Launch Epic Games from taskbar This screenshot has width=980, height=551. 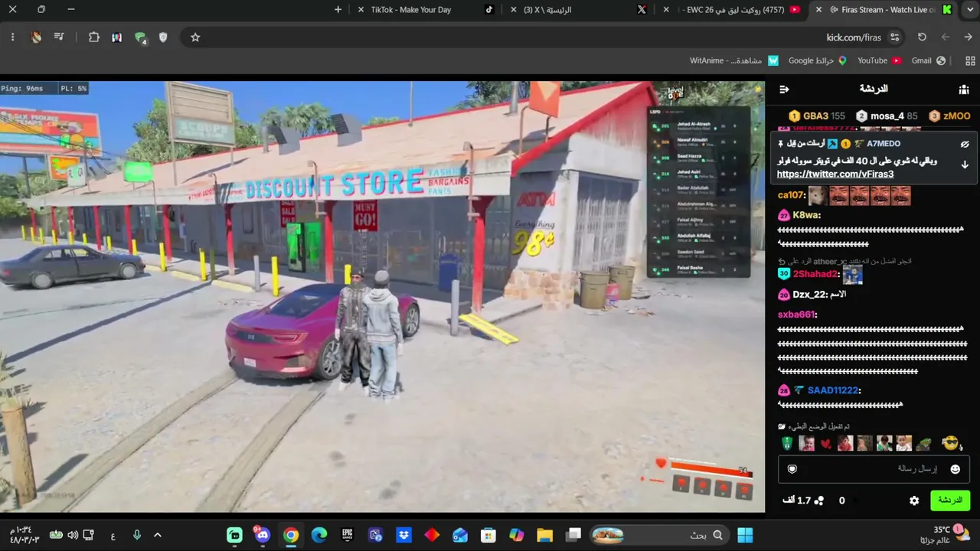tap(348, 535)
